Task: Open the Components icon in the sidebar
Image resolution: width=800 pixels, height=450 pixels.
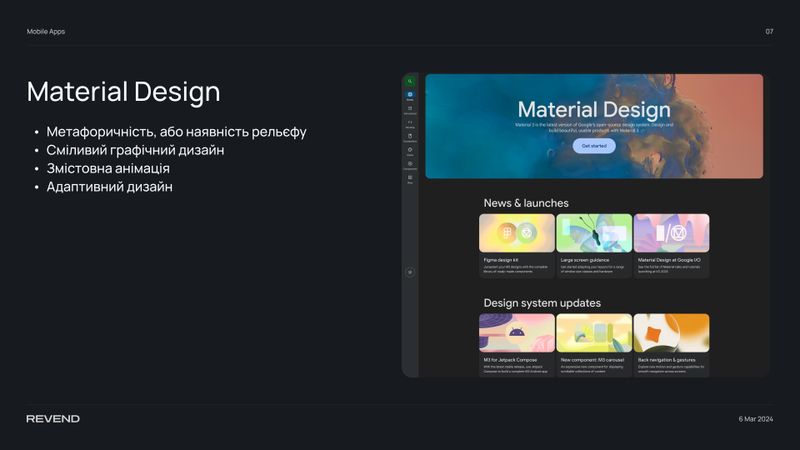Action: pos(410,164)
